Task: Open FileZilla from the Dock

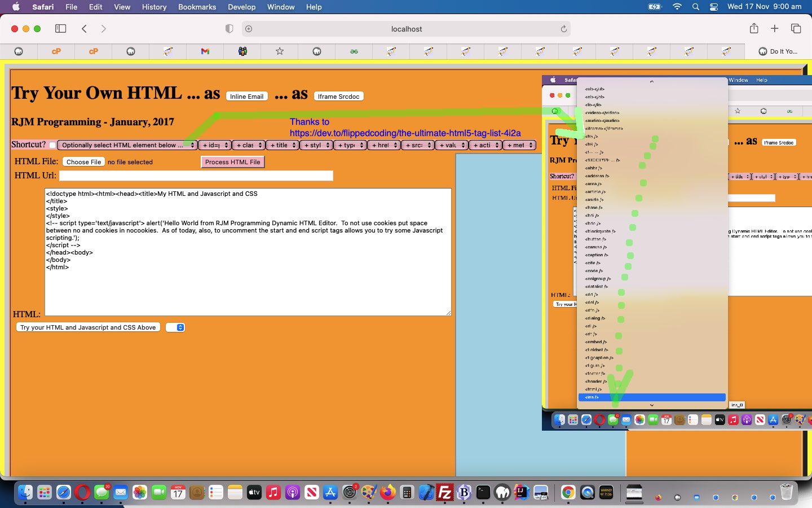Action: (x=445, y=493)
